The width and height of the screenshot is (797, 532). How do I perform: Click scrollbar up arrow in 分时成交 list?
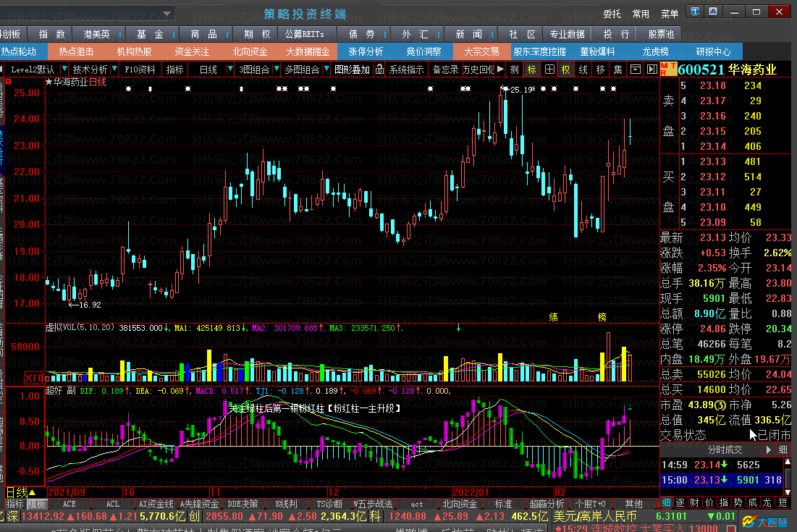click(x=788, y=462)
